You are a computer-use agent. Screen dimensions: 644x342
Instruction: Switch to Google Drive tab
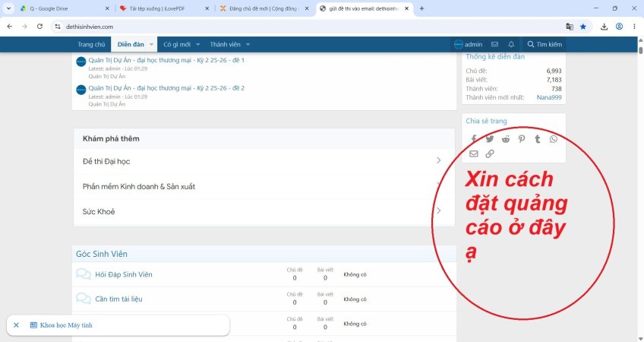pos(64,8)
